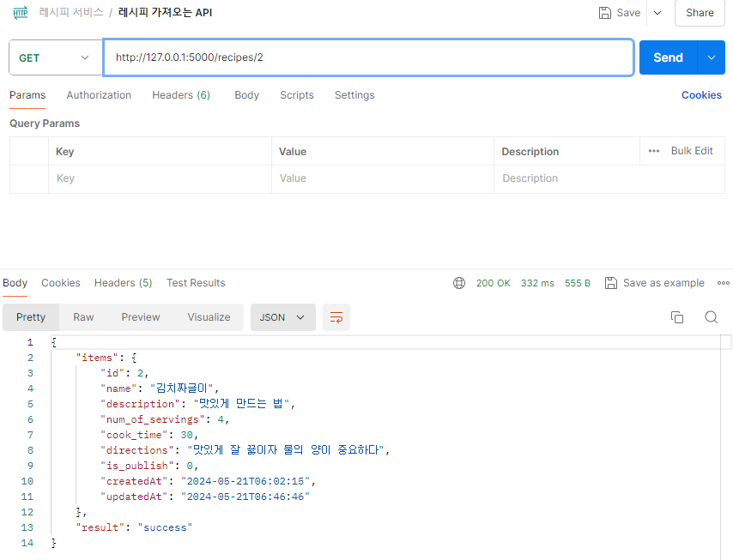Image resolution: width=733 pixels, height=560 pixels.
Task: Click the "is_publish" value 0
Action: click(190, 467)
